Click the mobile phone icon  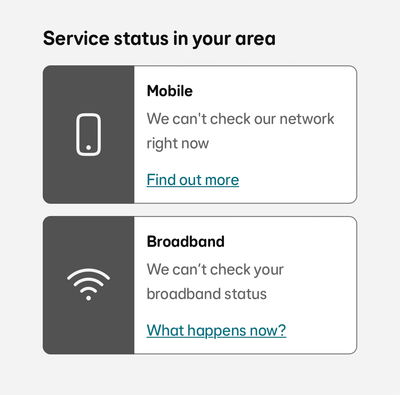point(88,135)
